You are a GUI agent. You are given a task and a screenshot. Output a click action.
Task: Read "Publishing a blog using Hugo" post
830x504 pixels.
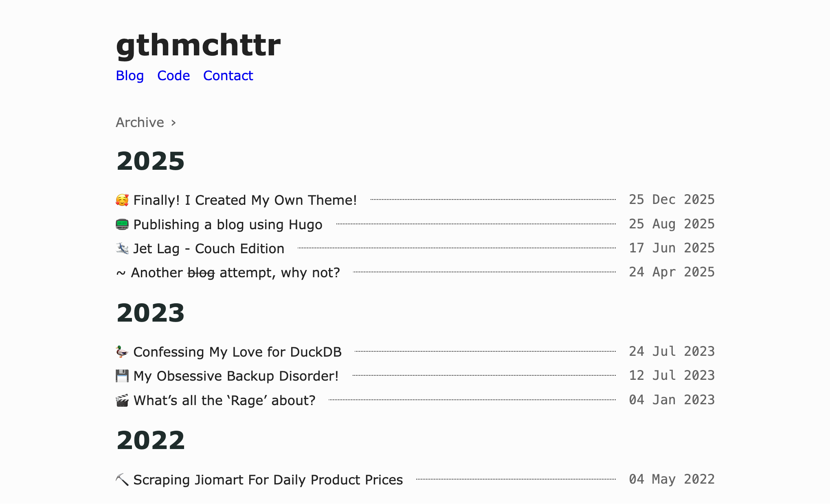tap(228, 224)
